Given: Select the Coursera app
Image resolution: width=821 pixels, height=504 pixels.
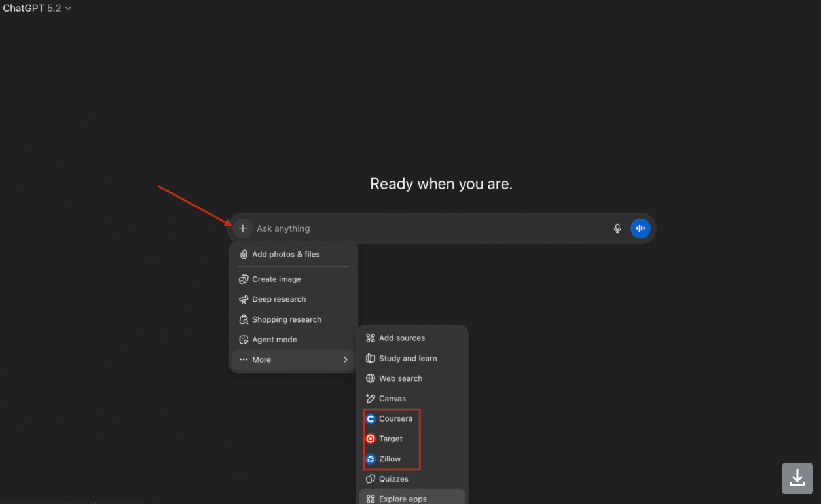Looking at the screenshot, I should (395, 419).
